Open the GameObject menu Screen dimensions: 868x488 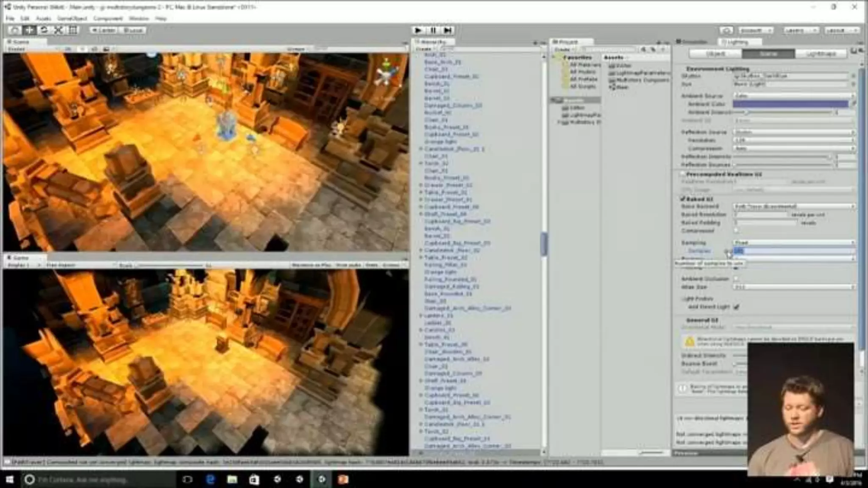click(72, 19)
